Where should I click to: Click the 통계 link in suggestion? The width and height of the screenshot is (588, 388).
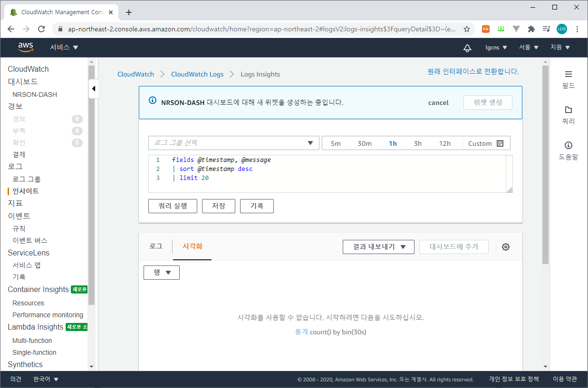coord(301,332)
